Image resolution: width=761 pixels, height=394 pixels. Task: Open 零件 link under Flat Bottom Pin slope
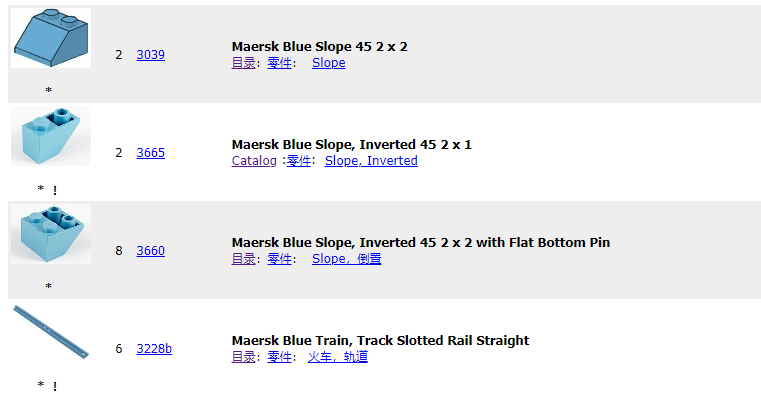coord(280,259)
